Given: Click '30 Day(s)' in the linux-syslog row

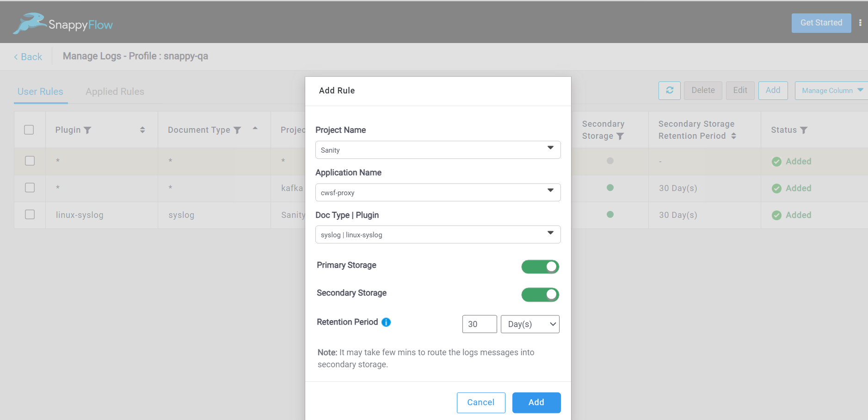Looking at the screenshot, I should click(x=678, y=215).
